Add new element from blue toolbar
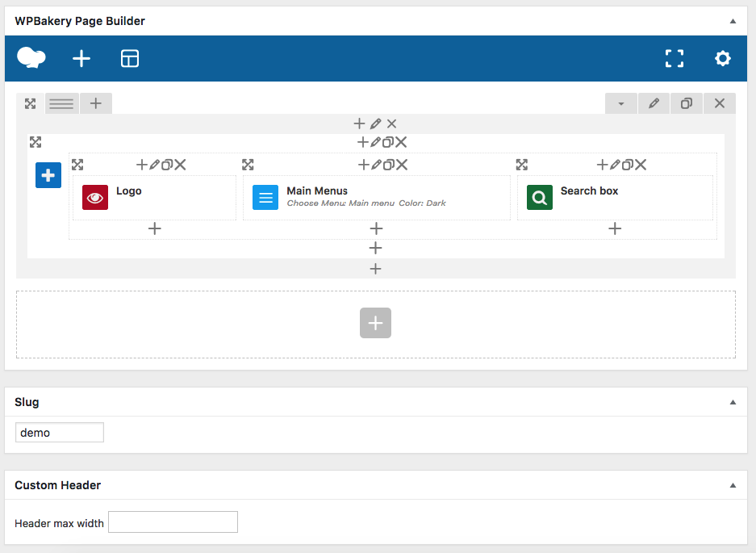The width and height of the screenshot is (756, 553). click(81, 58)
